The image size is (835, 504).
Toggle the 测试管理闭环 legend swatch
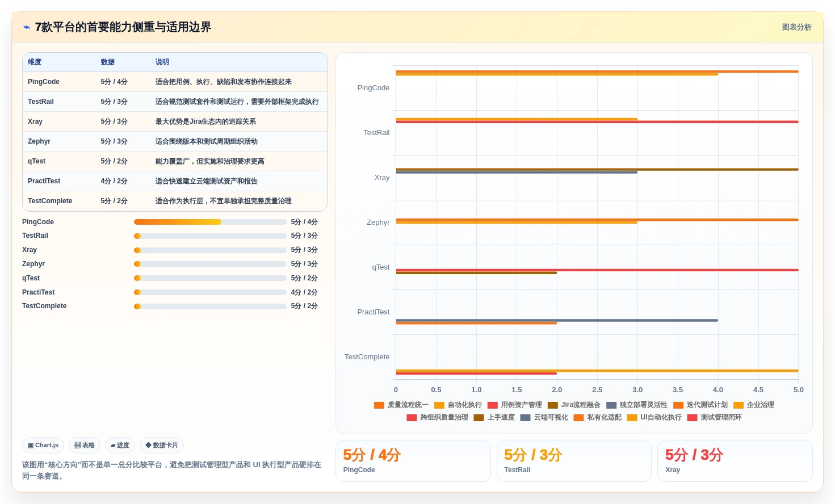(x=693, y=418)
